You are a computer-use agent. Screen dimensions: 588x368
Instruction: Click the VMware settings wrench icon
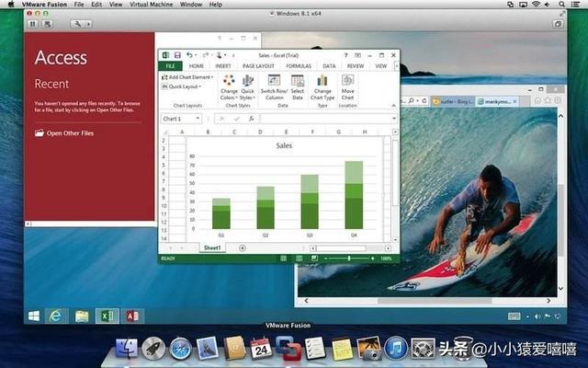pos(77,24)
